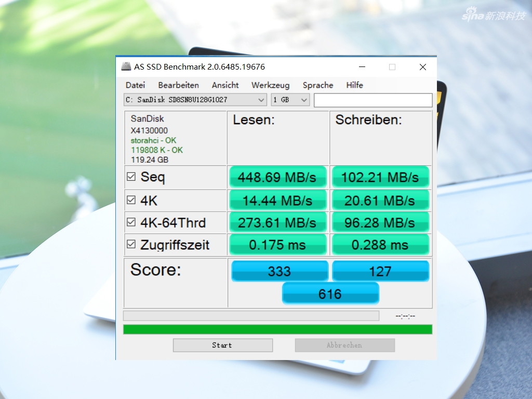Screen dimensions: 532x399
Task: Click the green progress bar
Action: [x=277, y=329]
